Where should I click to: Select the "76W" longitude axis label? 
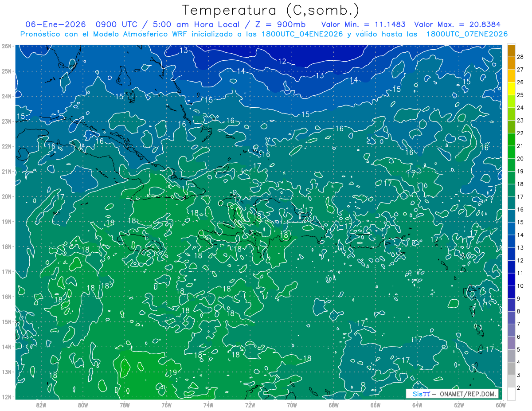click(x=166, y=405)
